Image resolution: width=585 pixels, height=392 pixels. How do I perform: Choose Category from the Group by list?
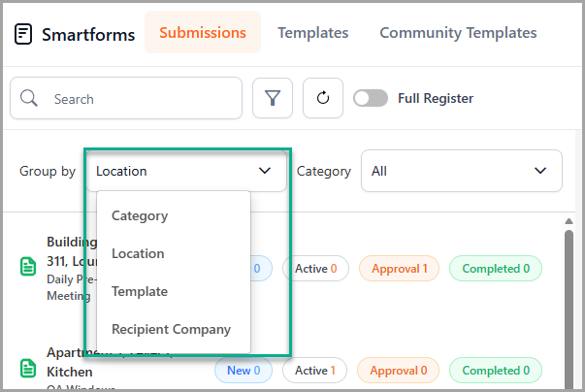tap(140, 216)
